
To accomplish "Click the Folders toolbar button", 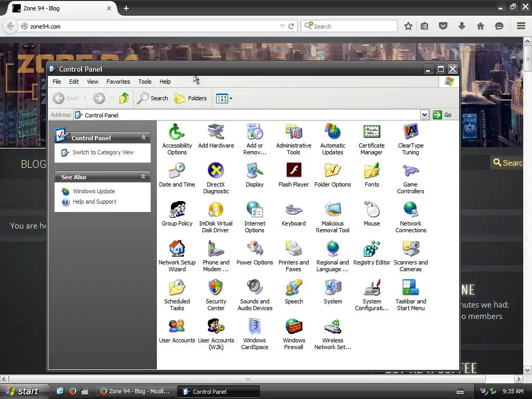I will coord(191,98).
